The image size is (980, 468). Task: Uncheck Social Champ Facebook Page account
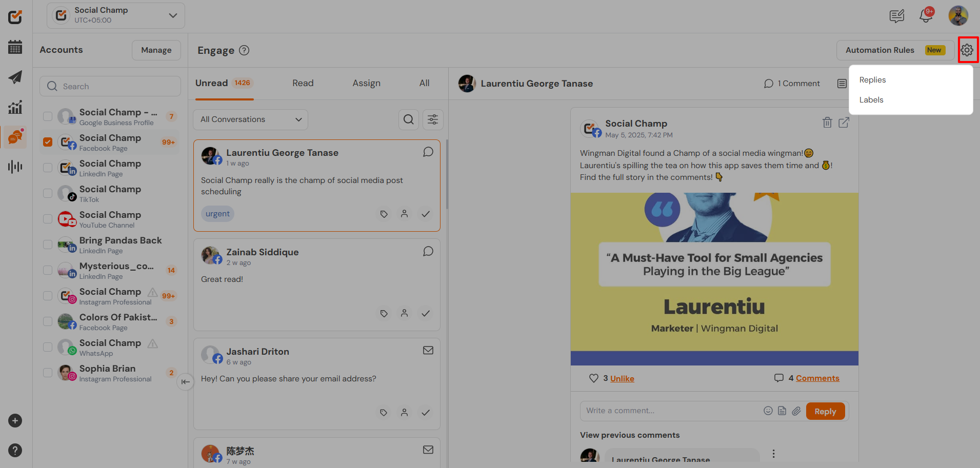48,142
